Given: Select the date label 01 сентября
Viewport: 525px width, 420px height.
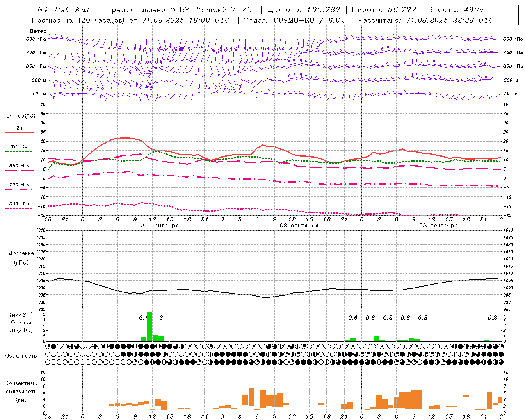Looking at the screenshot, I should [x=160, y=226].
